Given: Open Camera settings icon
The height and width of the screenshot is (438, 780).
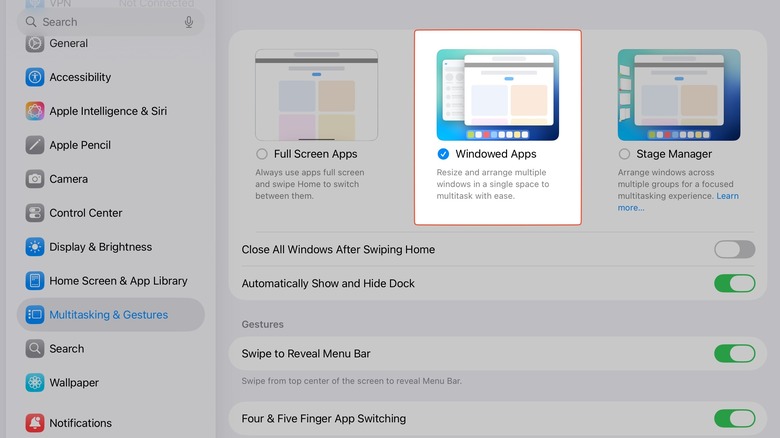Looking at the screenshot, I should 35,179.
